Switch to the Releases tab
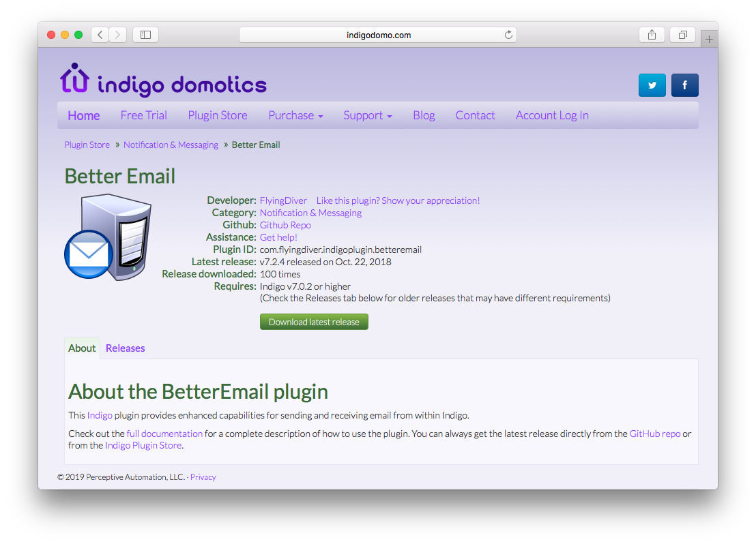This screenshot has width=756, height=544. coord(126,348)
